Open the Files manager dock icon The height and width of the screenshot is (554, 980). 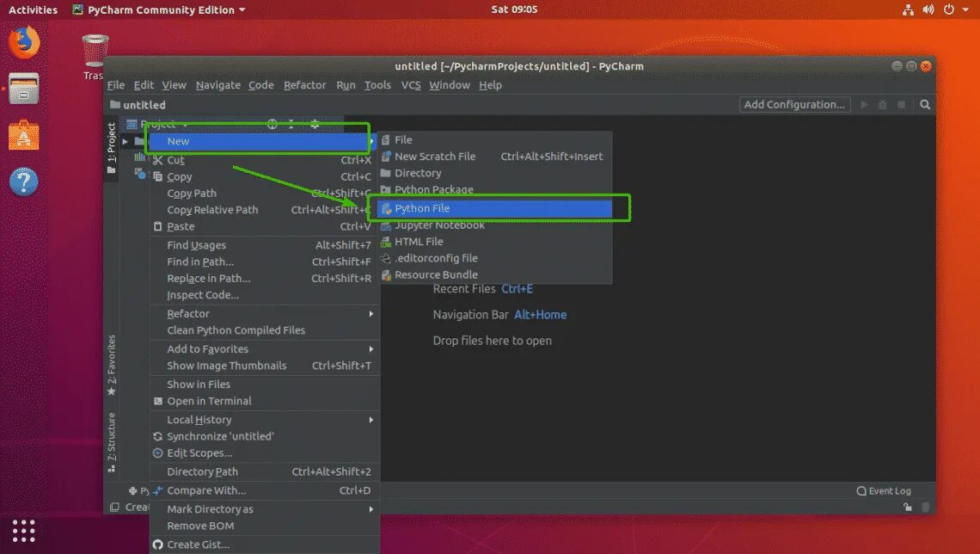tap(24, 89)
